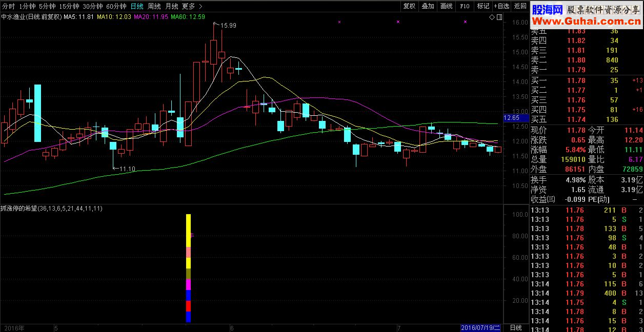Switch to the 60分钟 period

pos(116,6)
